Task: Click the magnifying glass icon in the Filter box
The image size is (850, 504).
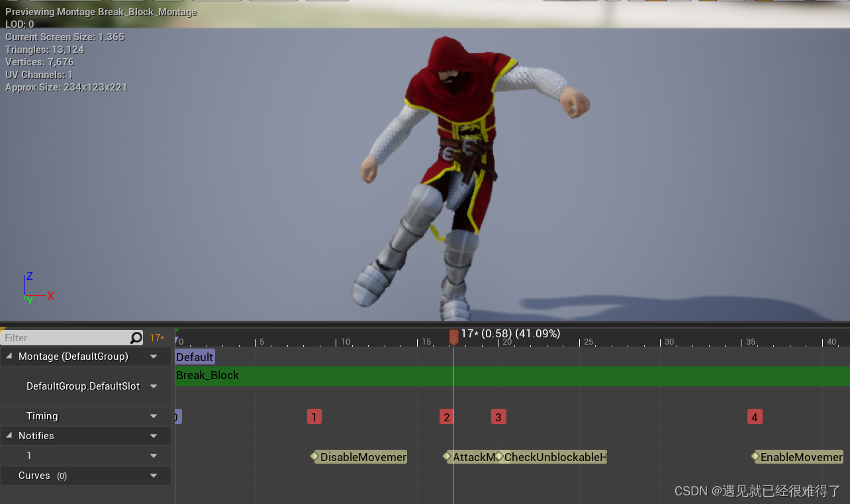Action: point(136,337)
